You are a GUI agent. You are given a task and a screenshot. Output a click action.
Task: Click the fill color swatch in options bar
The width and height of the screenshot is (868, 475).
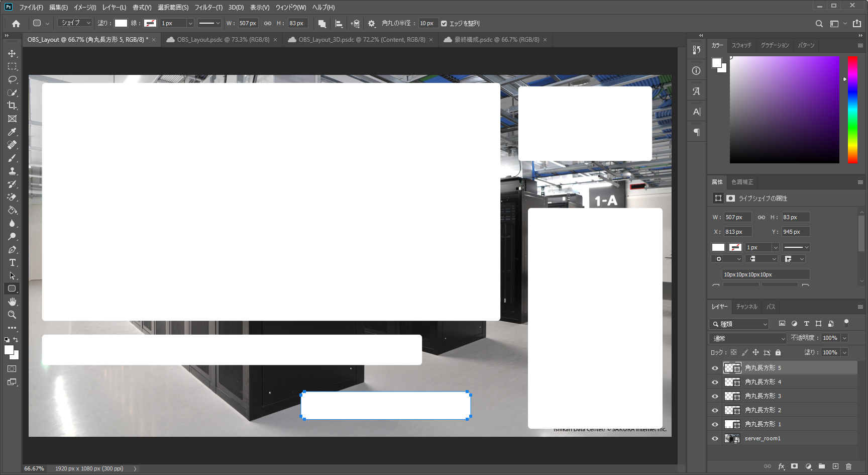click(x=121, y=23)
